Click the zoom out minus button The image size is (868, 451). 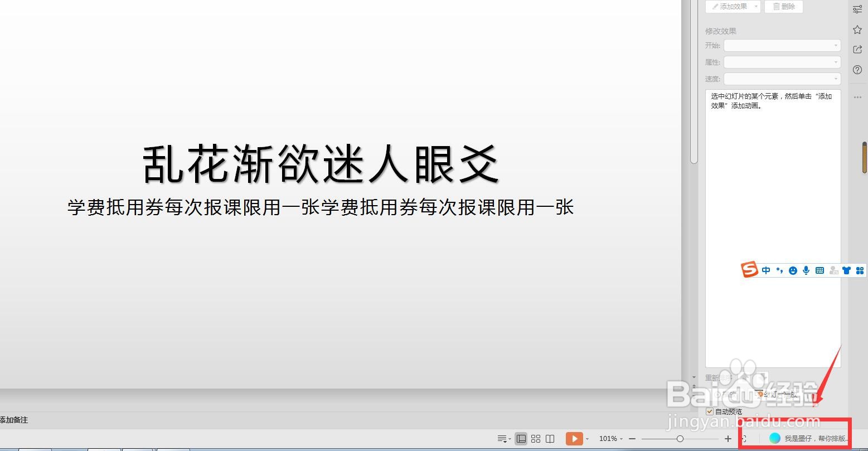pos(632,439)
